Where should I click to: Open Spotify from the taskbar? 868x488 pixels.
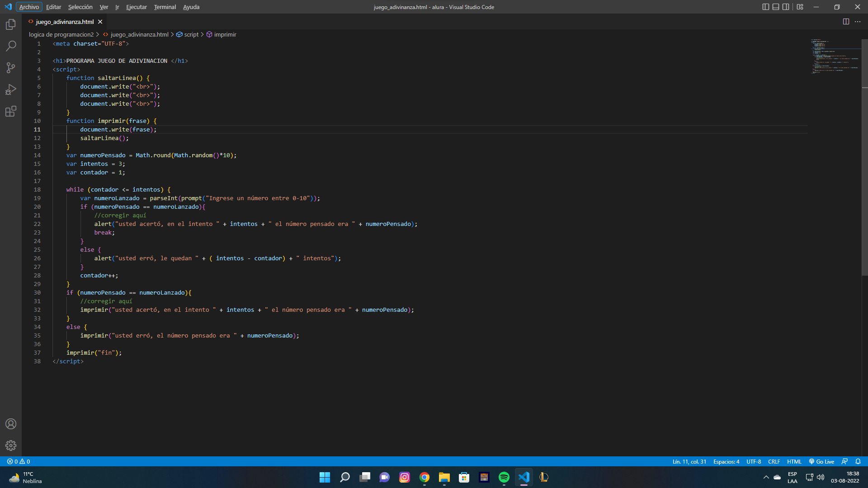[504, 477]
